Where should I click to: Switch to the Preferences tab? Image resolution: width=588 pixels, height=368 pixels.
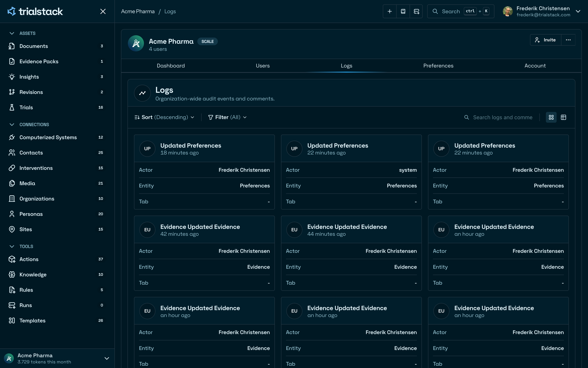438,66
